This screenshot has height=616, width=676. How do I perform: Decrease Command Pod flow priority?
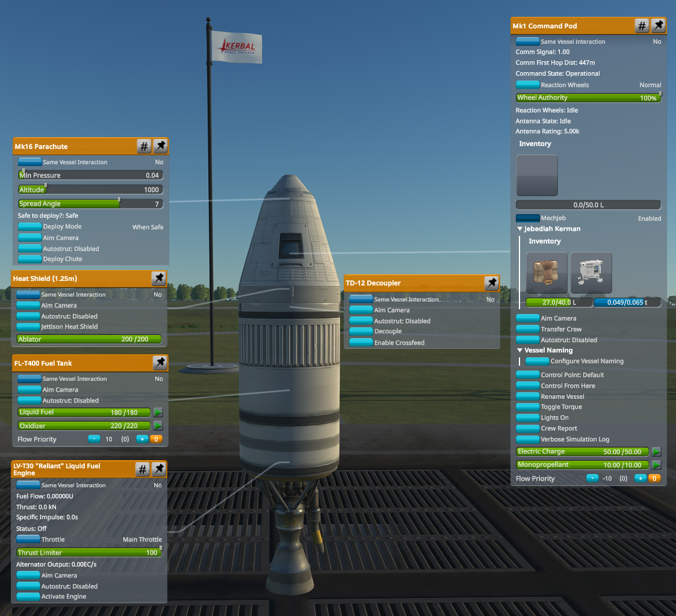tap(592, 478)
